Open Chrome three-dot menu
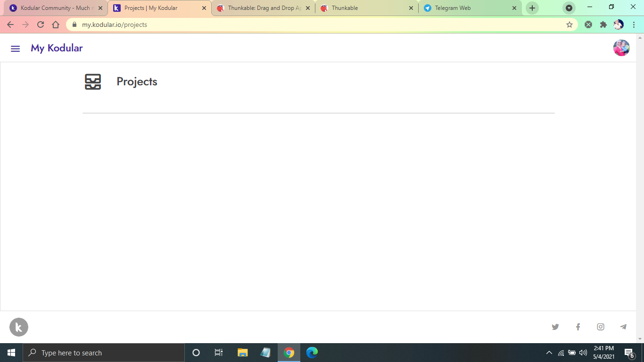Image resolution: width=644 pixels, height=362 pixels. tap(634, 25)
